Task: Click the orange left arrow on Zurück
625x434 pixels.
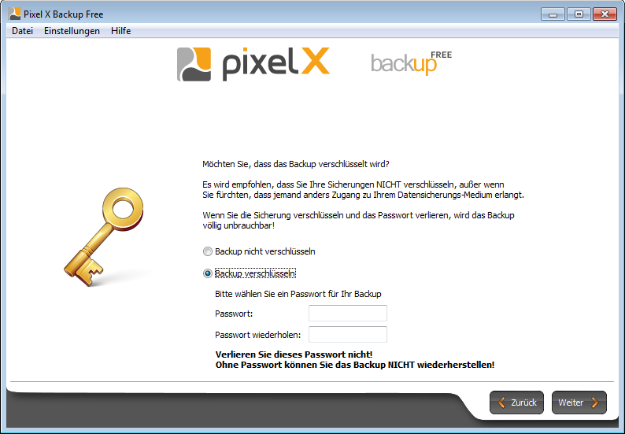Action: [x=502, y=403]
